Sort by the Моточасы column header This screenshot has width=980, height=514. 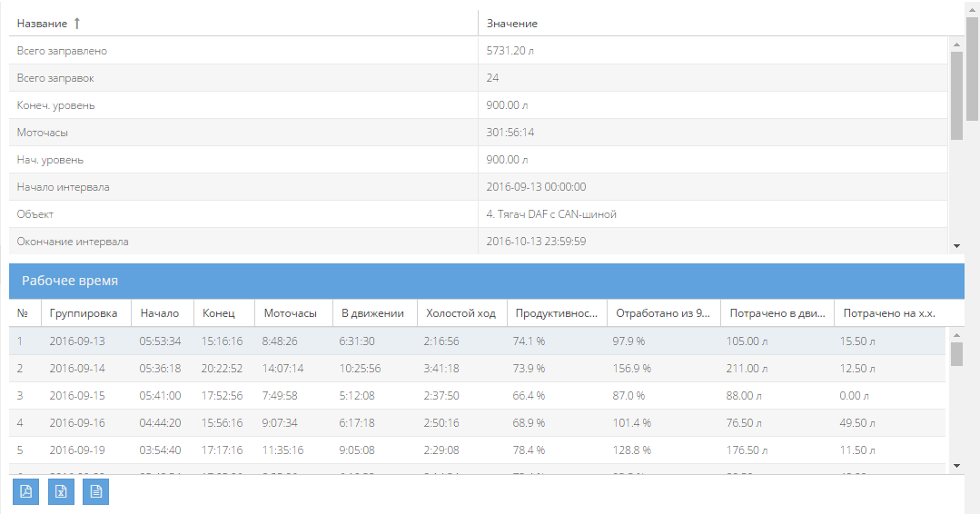point(291,313)
